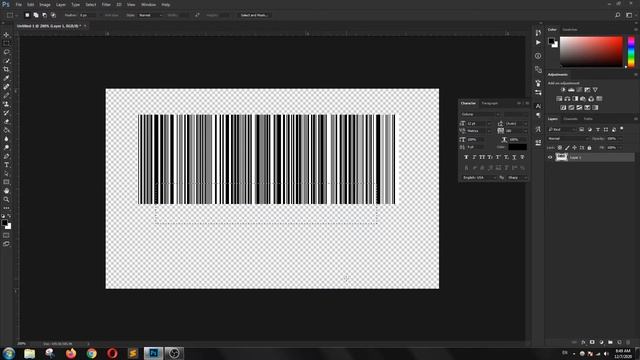Select the Hand tool
Viewport: 640px width, 360px height.
(x=6, y=191)
